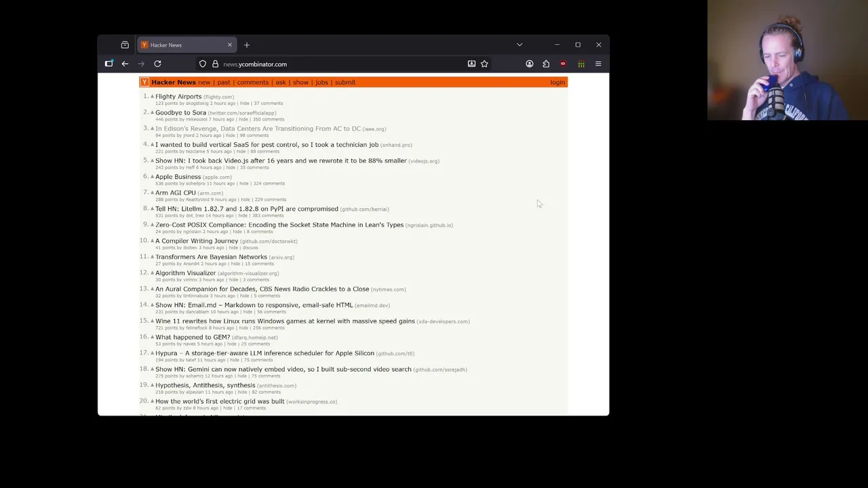The height and width of the screenshot is (488, 868).
Task: Open the tab overview icon left of the tab
Action: coord(125,45)
